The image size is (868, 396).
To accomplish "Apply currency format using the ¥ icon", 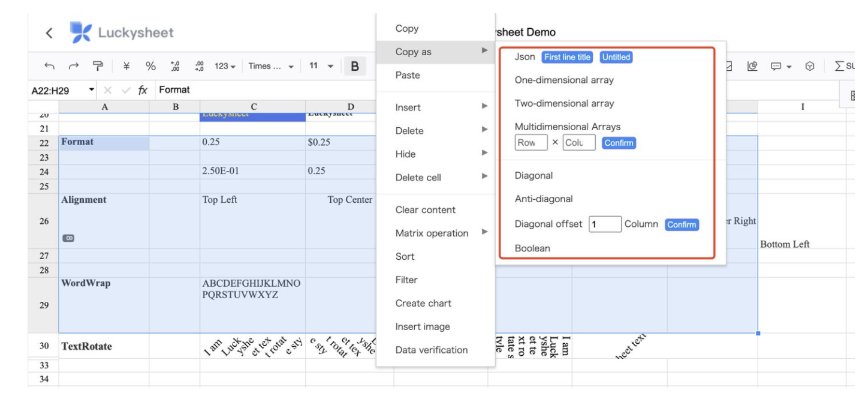I will [126, 66].
